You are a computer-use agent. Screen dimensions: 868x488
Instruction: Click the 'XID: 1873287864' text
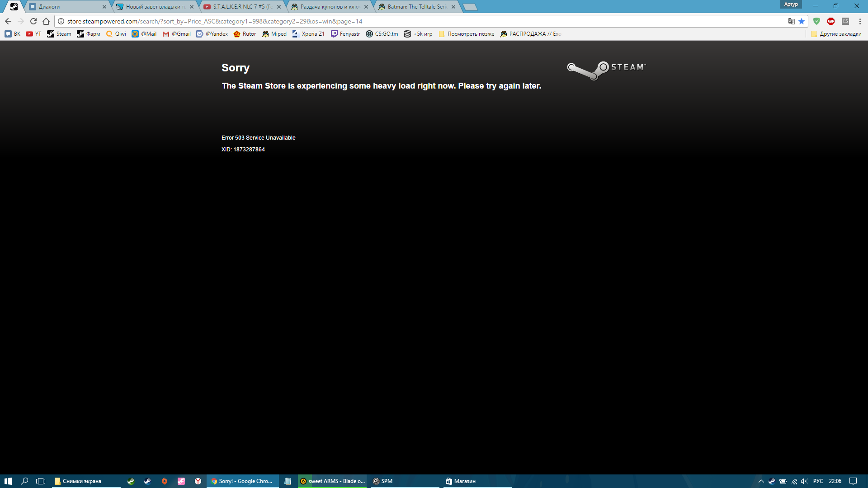click(x=243, y=150)
